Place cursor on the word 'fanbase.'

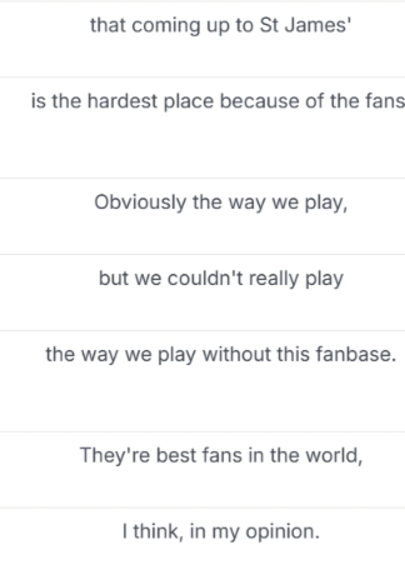(356, 354)
